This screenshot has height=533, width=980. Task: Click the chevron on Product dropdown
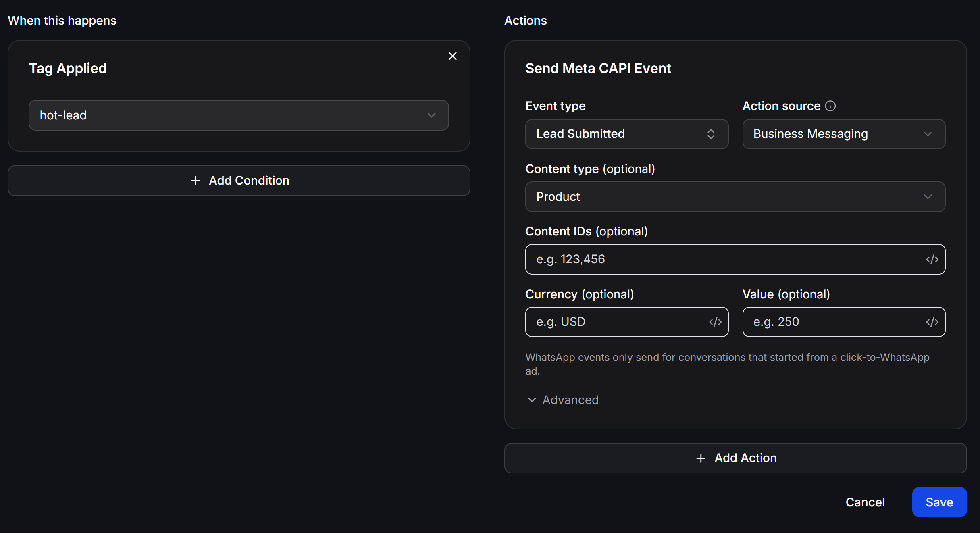928,197
